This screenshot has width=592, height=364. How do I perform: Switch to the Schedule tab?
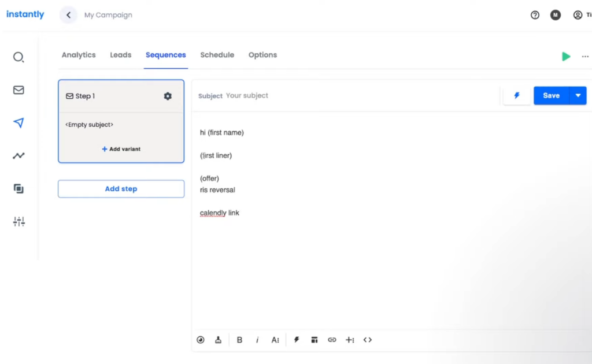click(x=217, y=55)
